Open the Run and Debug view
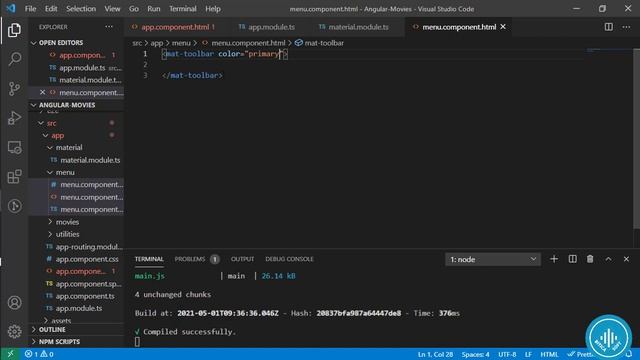 [14, 118]
